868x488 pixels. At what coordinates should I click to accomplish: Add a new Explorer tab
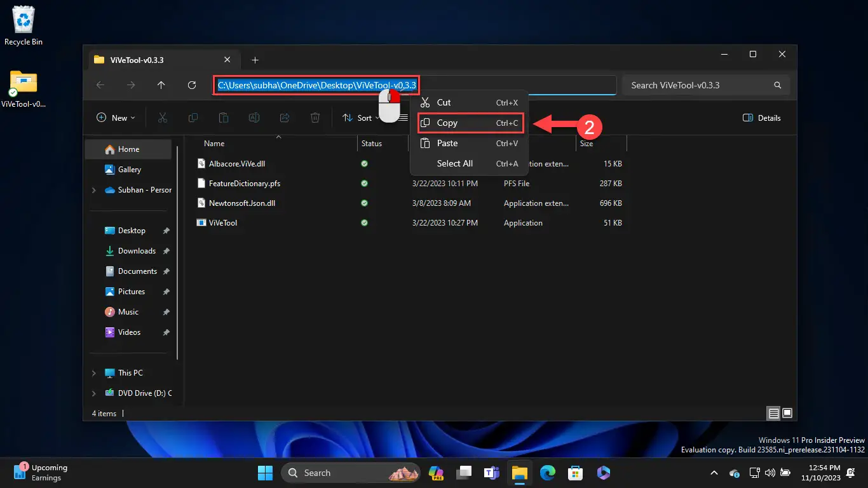(255, 60)
